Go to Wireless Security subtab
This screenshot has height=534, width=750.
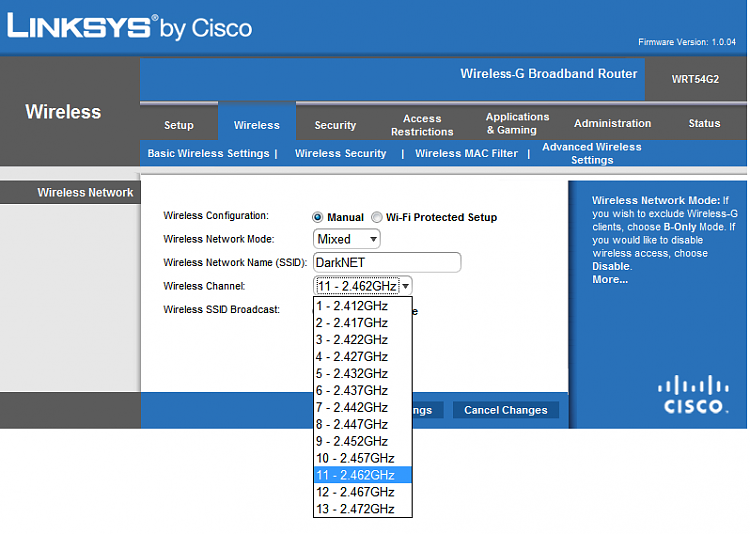[341, 153]
